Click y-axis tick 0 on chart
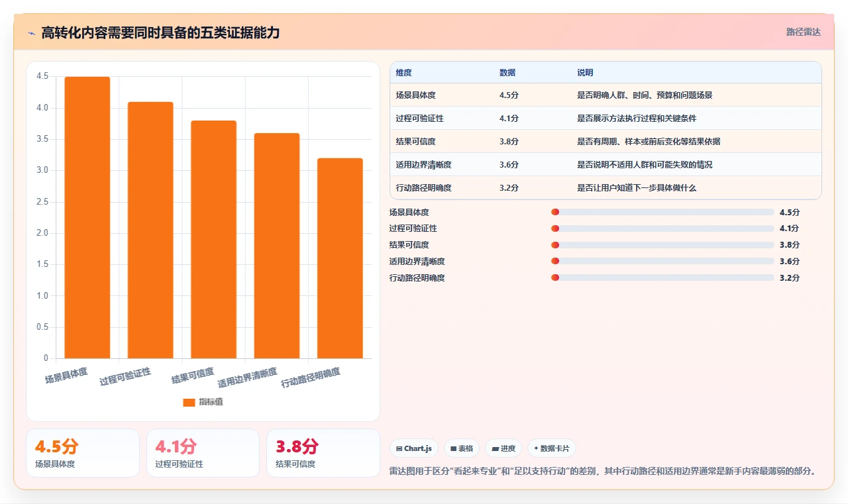 click(46, 358)
